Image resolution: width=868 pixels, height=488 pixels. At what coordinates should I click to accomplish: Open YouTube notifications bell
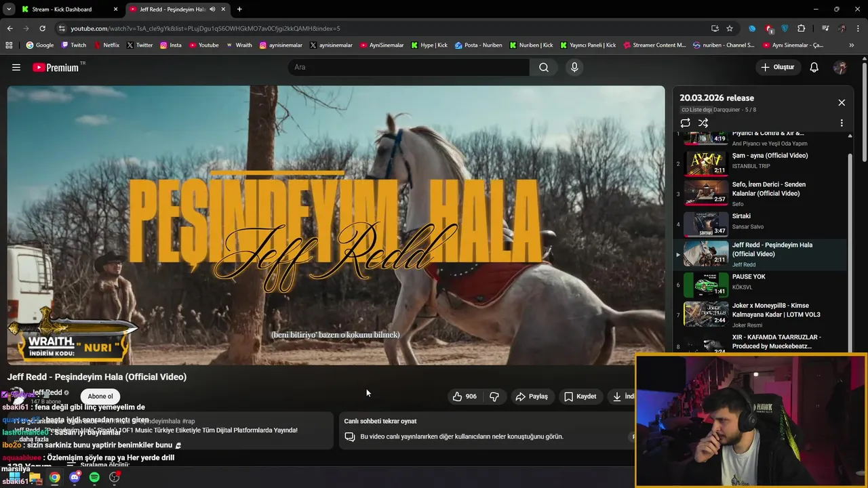tap(814, 67)
